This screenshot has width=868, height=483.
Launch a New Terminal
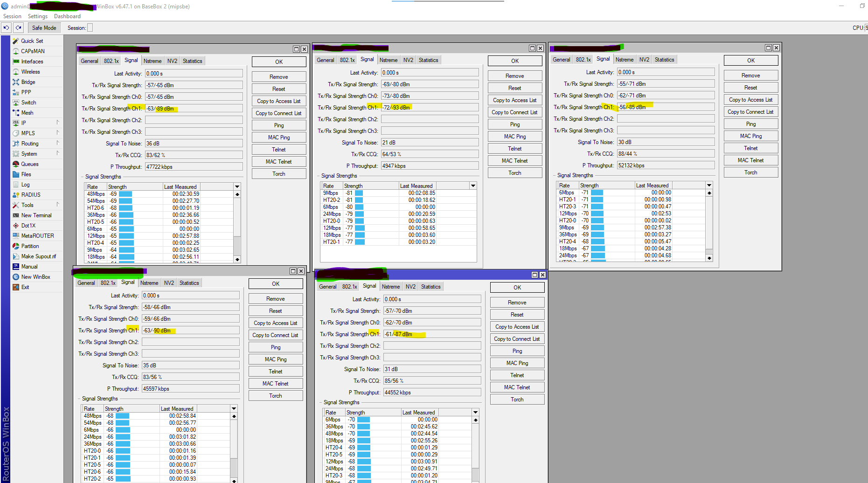pos(36,215)
